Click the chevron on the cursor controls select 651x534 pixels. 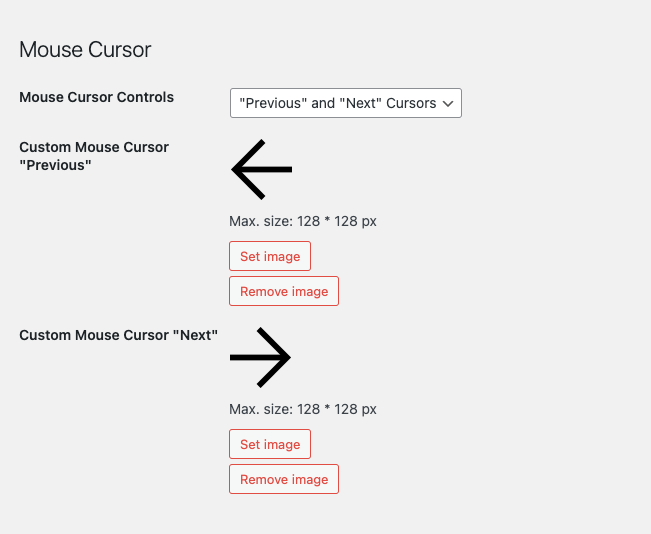pos(449,103)
